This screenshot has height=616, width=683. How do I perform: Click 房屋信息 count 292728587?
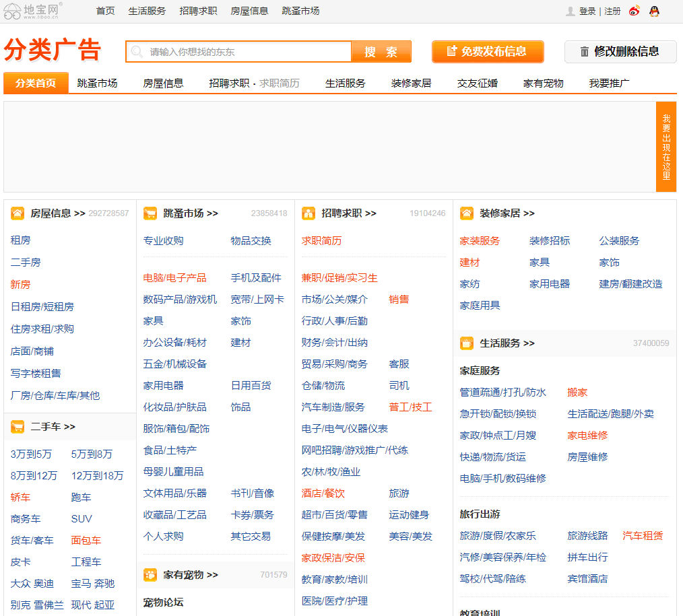[108, 213]
